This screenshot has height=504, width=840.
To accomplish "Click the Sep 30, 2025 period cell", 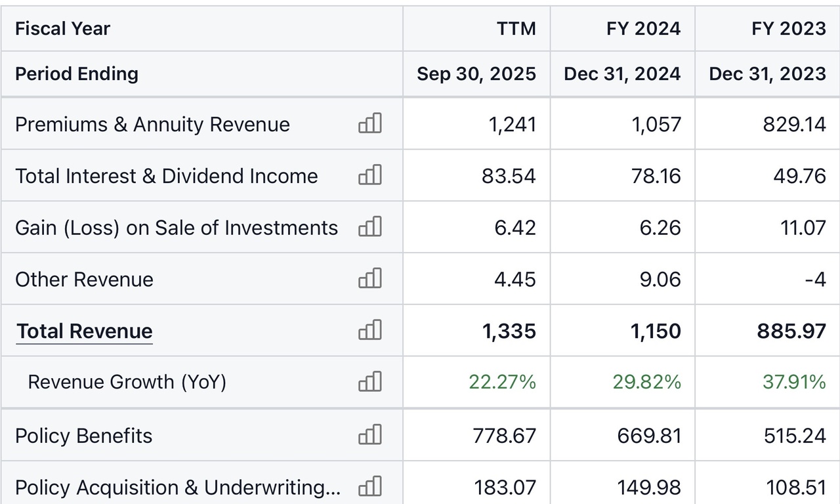I will point(476,73).
